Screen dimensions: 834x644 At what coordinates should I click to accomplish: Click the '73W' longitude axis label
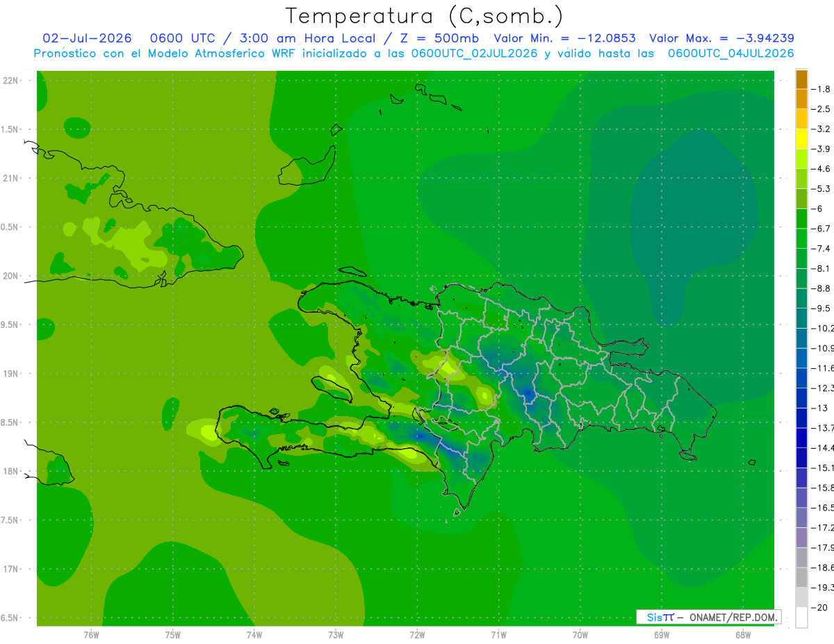[336, 635]
